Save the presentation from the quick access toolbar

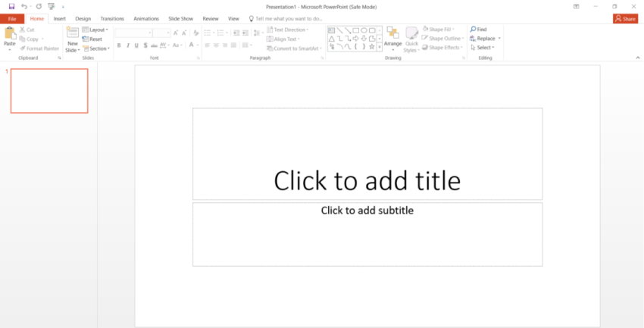point(11,7)
